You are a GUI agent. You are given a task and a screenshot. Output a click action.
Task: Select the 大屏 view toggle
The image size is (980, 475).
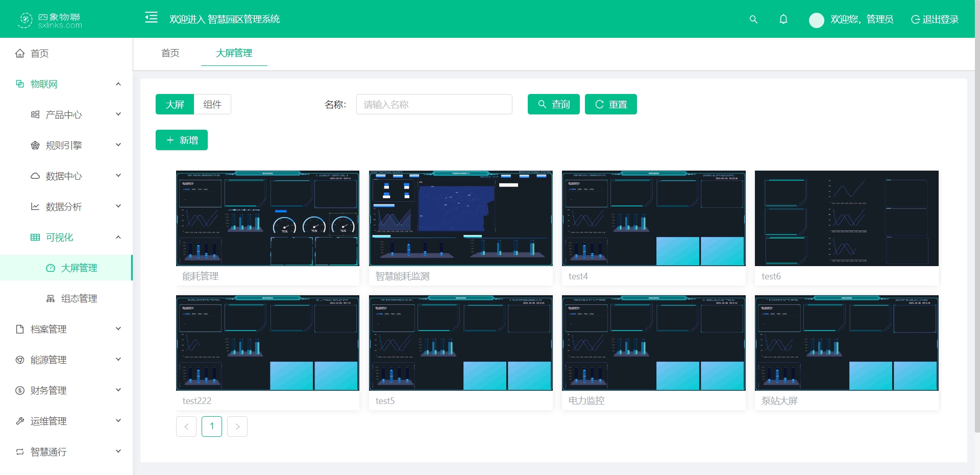tap(175, 105)
